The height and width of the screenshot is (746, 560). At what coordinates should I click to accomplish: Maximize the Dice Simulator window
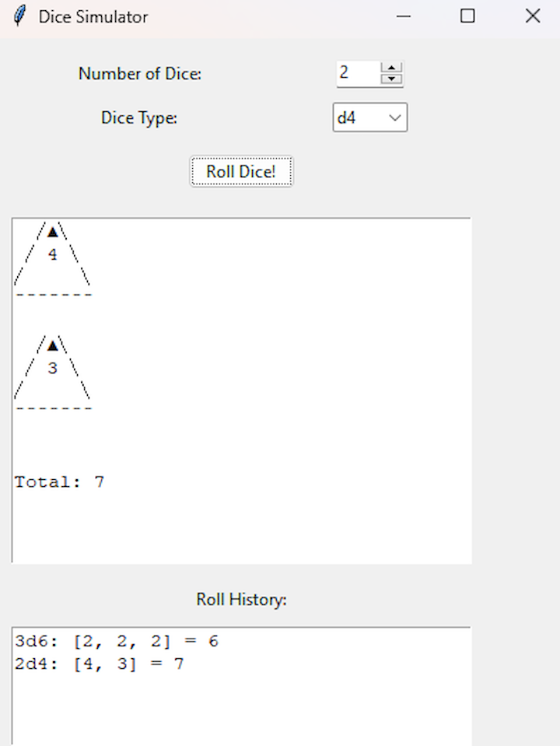tap(467, 16)
